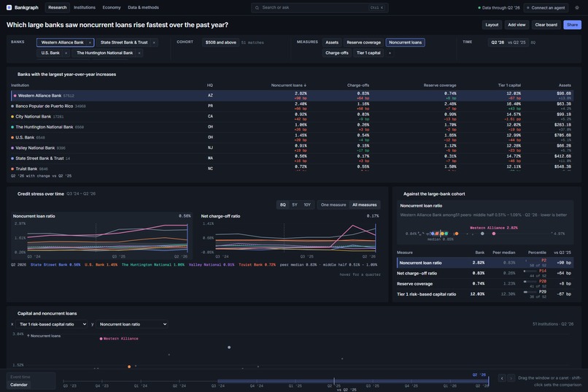
Task: Select the U.S. Bank filter chip
Action: point(50,53)
